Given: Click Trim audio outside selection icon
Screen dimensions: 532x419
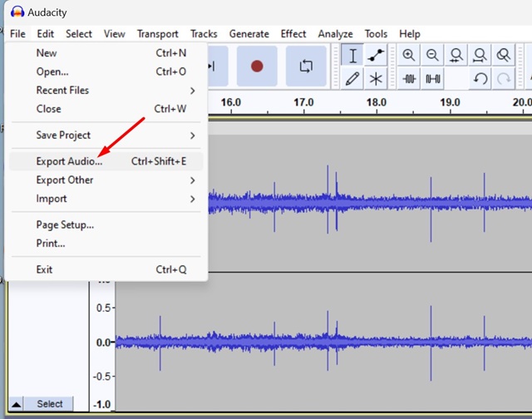Looking at the screenshot, I should click(x=408, y=79).
